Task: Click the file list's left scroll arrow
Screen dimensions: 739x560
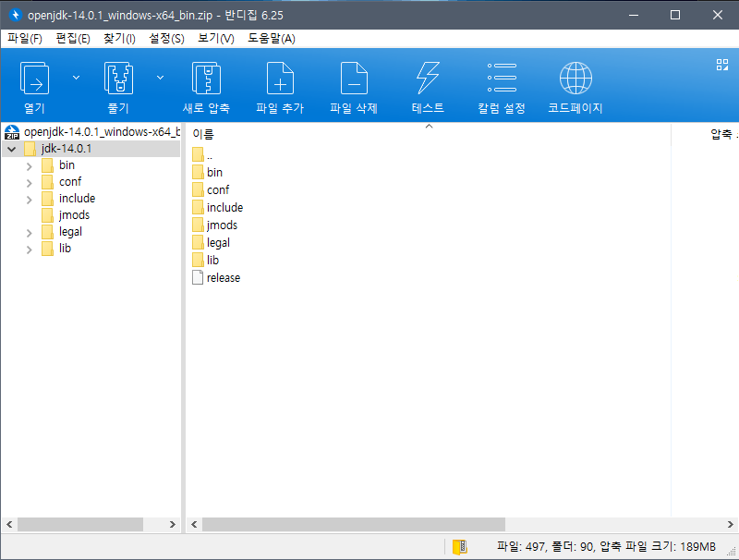Action: click(x=194, y=524)
